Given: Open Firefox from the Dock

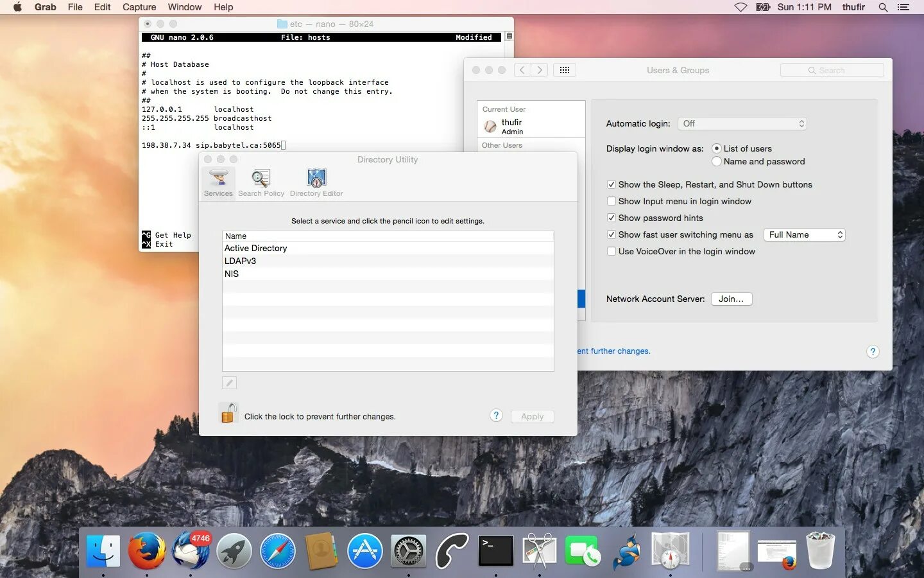Looking at the screenshot, I should click(x=146, y=551).
